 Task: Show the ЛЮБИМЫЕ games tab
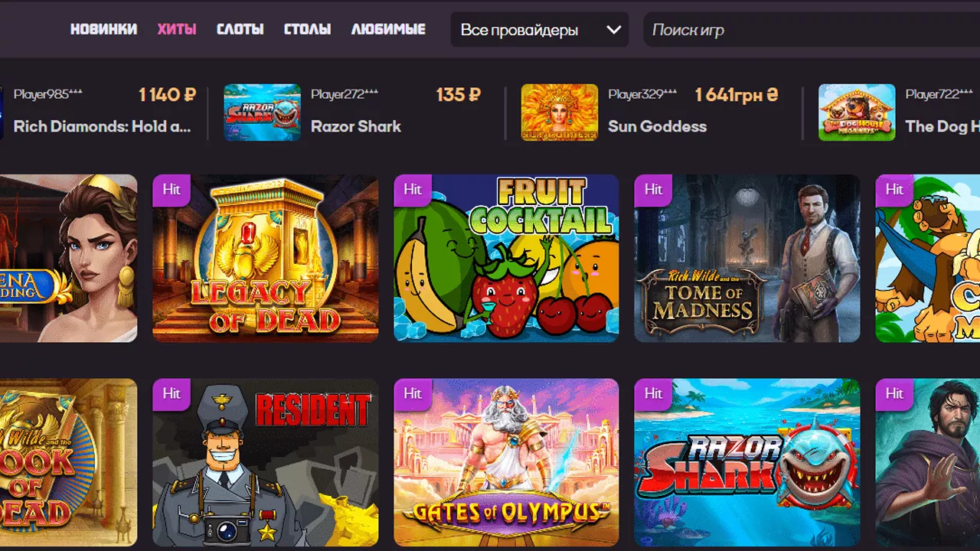coord(388,29)
